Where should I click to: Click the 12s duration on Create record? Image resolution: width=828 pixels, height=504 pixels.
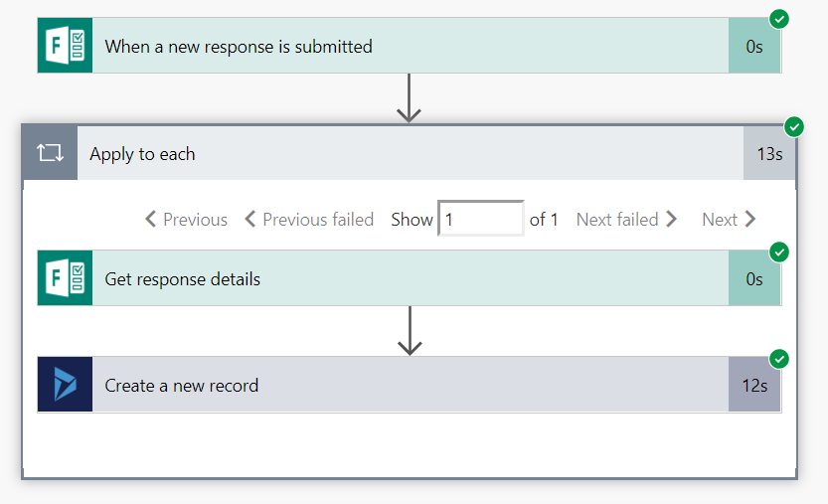click(x=754, y=386)
